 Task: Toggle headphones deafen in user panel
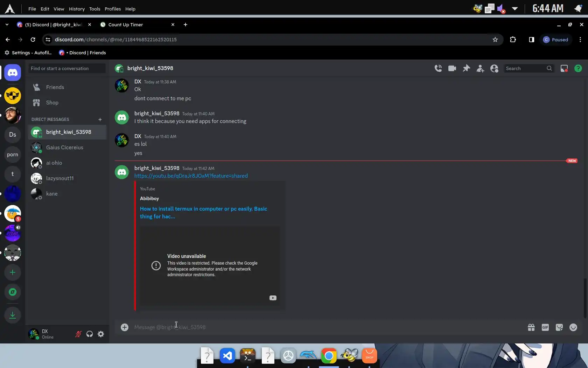click(x=90, y=334)
